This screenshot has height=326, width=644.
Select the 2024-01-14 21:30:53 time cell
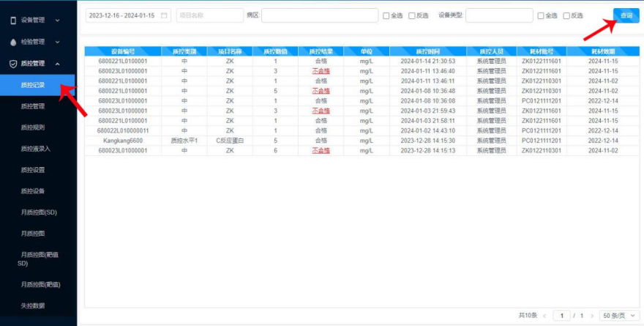pyautogui.click(x=428, y=62)
